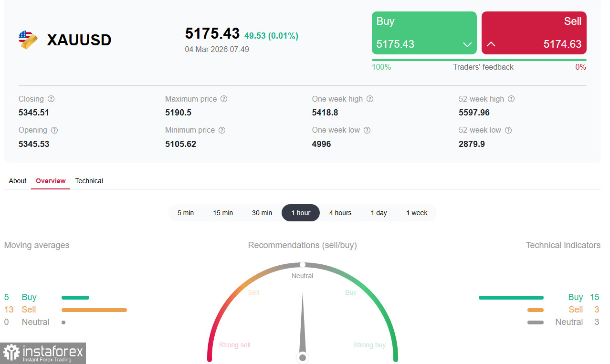Image resolution: width=610 pixels, height=364 pixels.
Task: Select the 4 hours timeframe
Action: [x=340, y=213]
